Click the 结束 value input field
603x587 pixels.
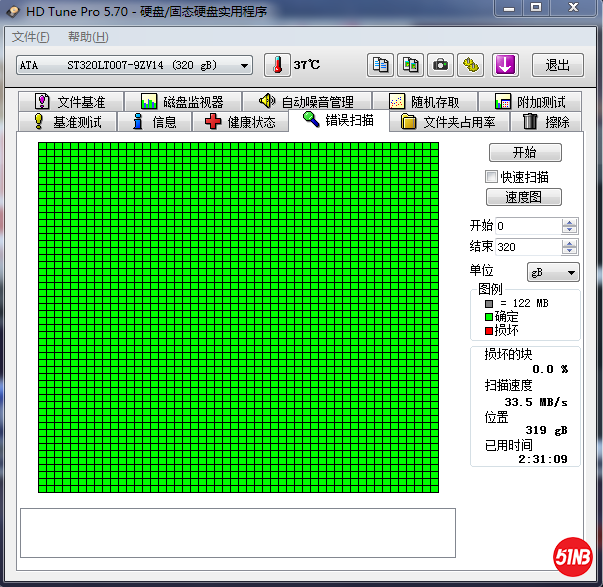(528, 247)
